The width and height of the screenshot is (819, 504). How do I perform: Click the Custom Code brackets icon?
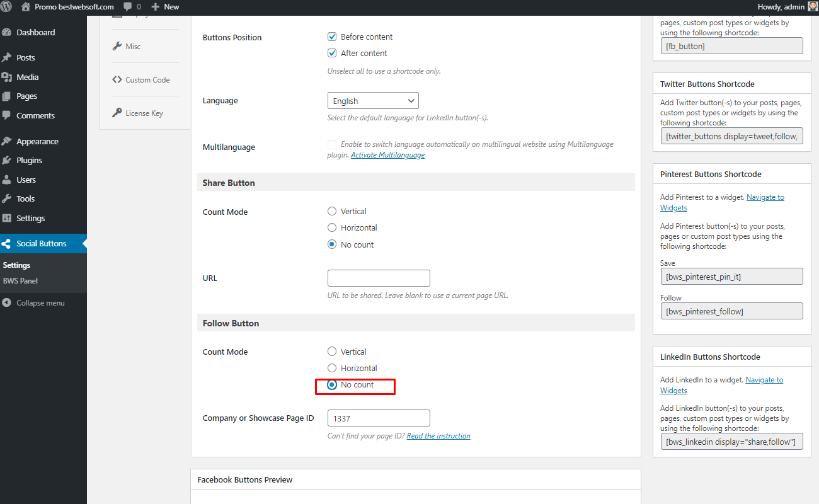coord(117,79)
